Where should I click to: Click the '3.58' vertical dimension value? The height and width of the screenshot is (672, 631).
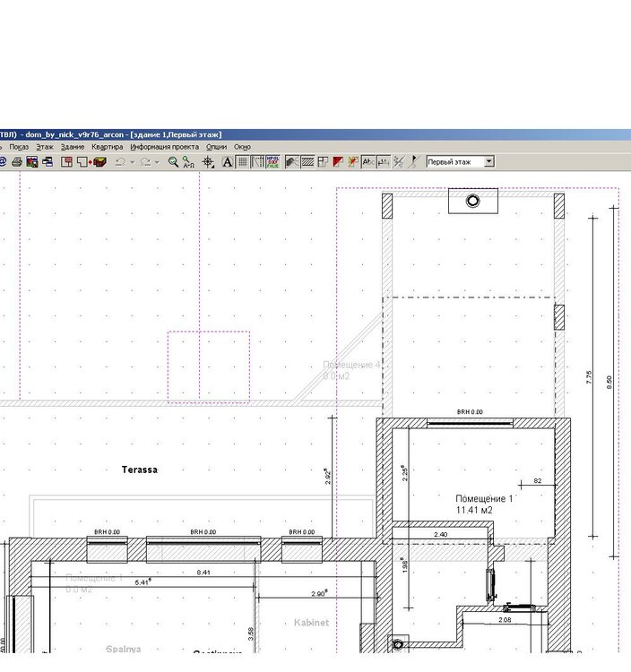click(x=251, y=633)
